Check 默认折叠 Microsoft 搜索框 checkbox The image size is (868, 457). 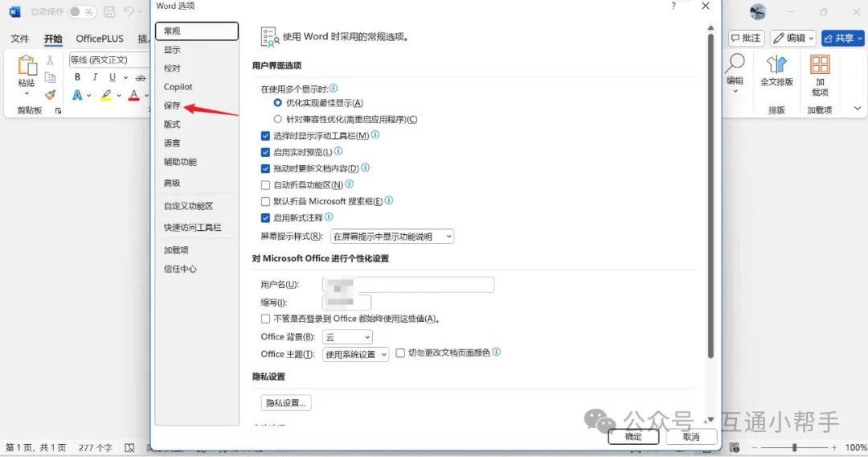point(266,202)
